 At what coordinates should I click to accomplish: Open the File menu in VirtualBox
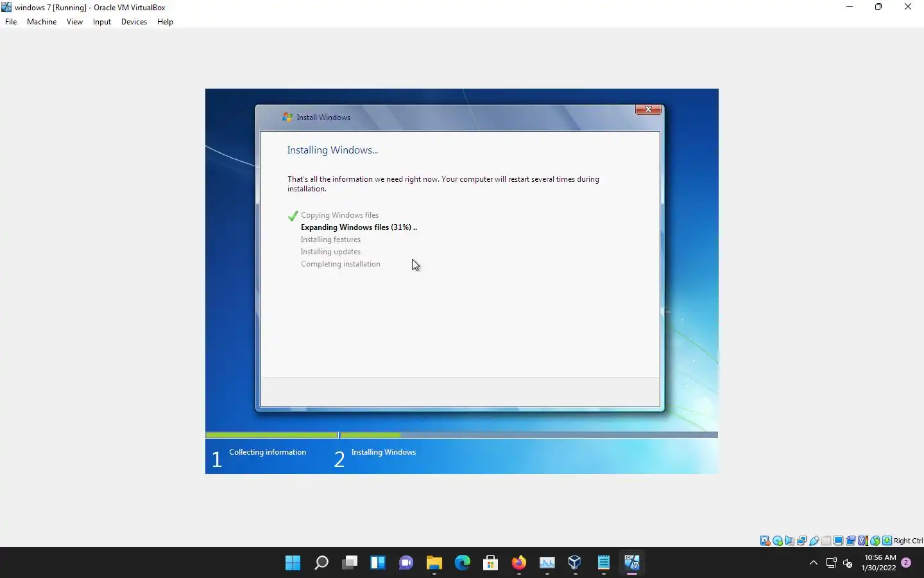11,21
